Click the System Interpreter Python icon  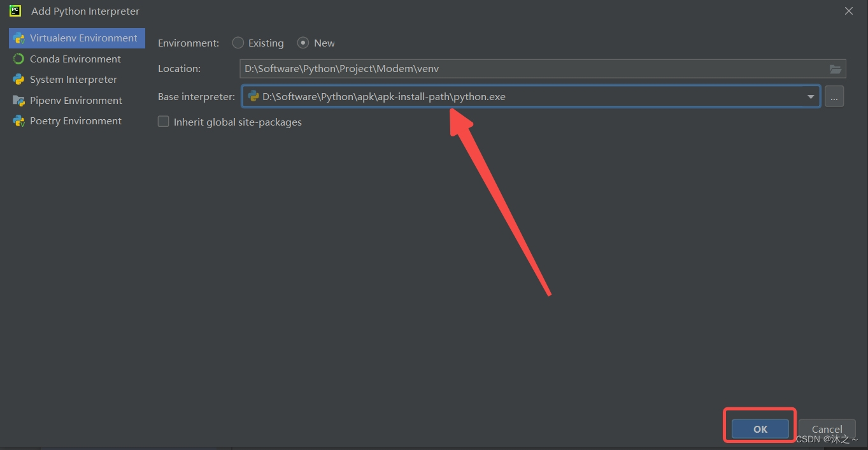[x=18, y=80]
